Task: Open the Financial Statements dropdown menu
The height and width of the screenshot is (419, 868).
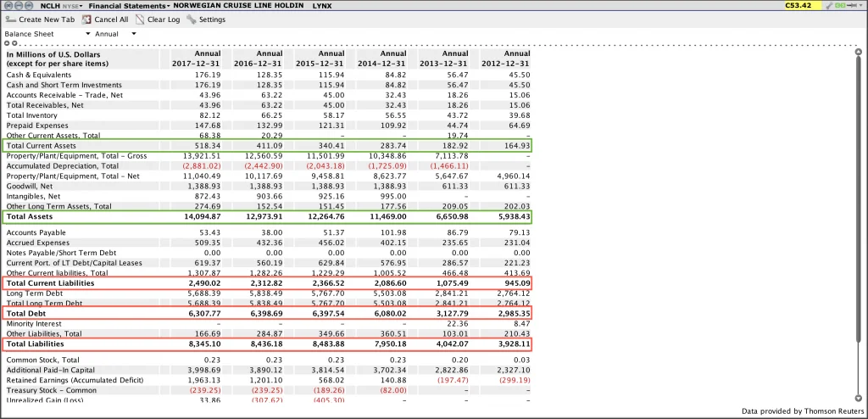Action: pos(130,6)
